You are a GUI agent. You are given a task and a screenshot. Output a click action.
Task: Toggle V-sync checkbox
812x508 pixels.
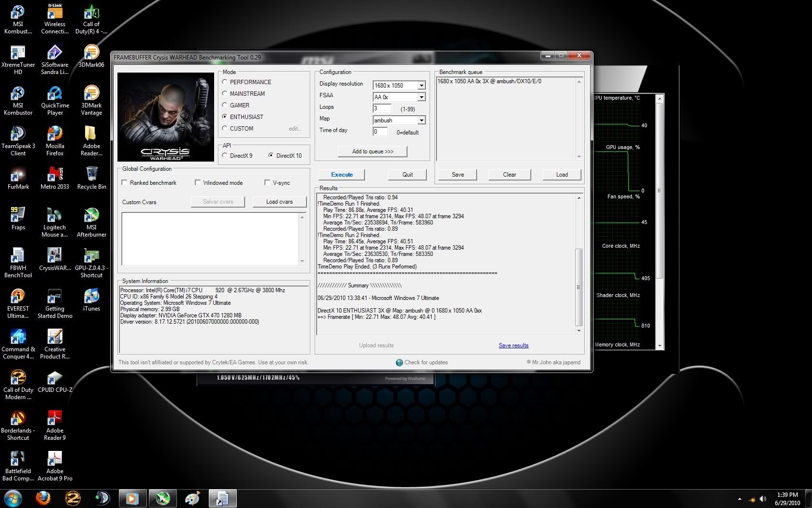coord(267,182)
